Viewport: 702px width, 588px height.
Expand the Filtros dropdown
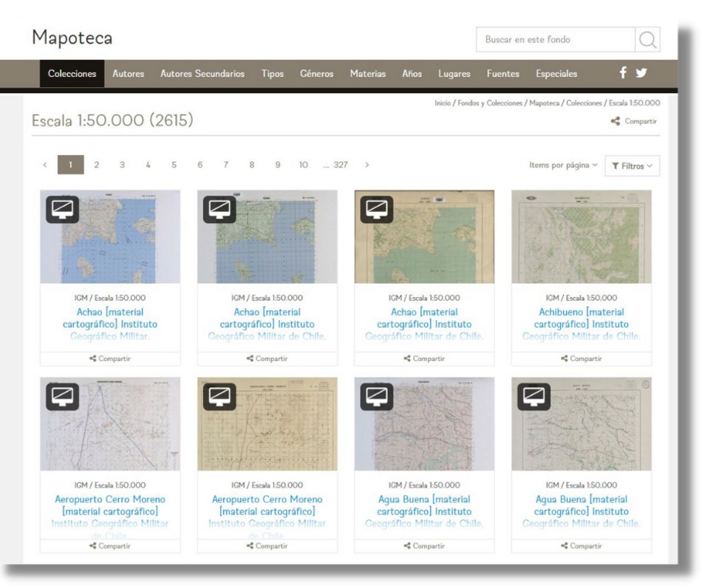[632, 166]
